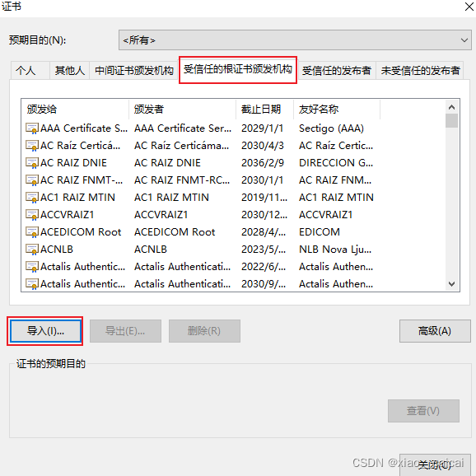Select expiry date 2030/4/3

click(x=263, y=146)
